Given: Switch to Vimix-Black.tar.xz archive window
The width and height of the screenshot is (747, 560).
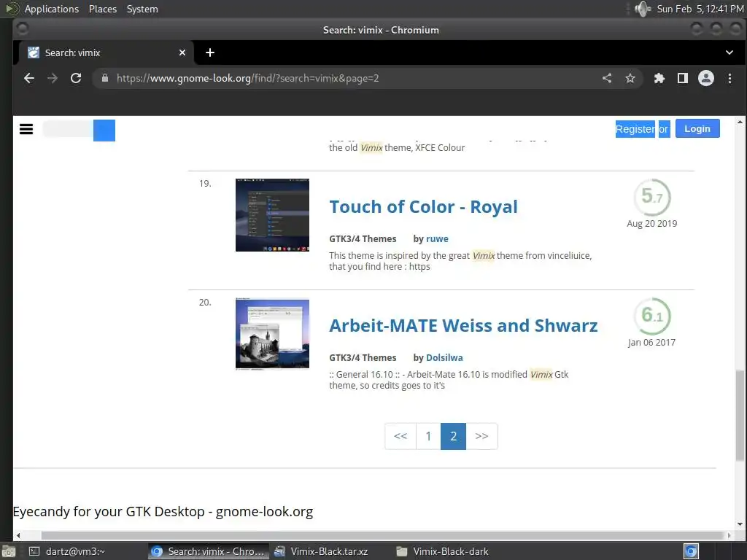Looking at the screenshot, I should [x=330, y=551].
